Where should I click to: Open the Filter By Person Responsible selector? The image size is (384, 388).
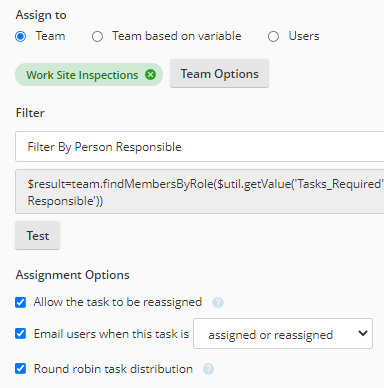point(200,147)
